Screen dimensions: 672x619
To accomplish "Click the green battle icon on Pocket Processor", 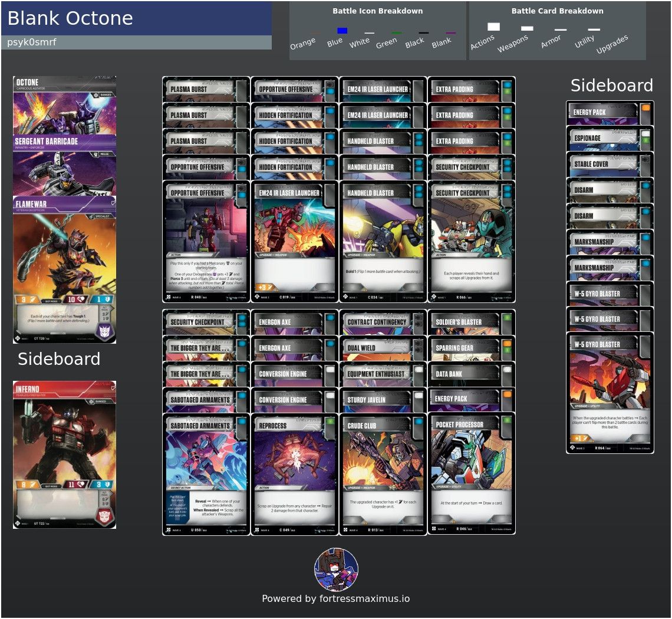I will tap(507, 420).
